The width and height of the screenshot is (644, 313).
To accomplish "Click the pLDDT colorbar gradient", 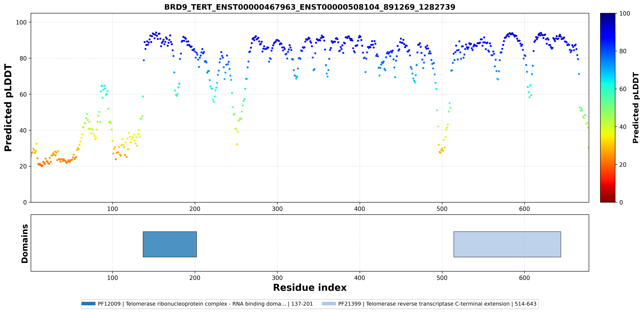I will pos(608,108).
